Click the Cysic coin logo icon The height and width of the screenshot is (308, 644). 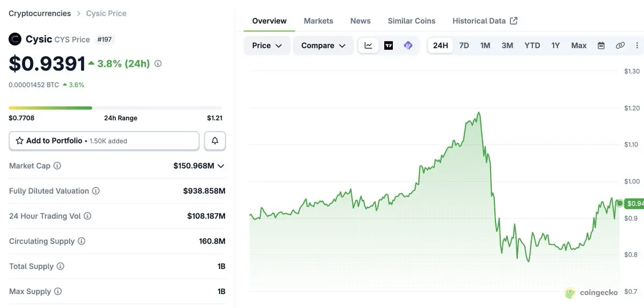pyautogui.click(x=15, y=39)
